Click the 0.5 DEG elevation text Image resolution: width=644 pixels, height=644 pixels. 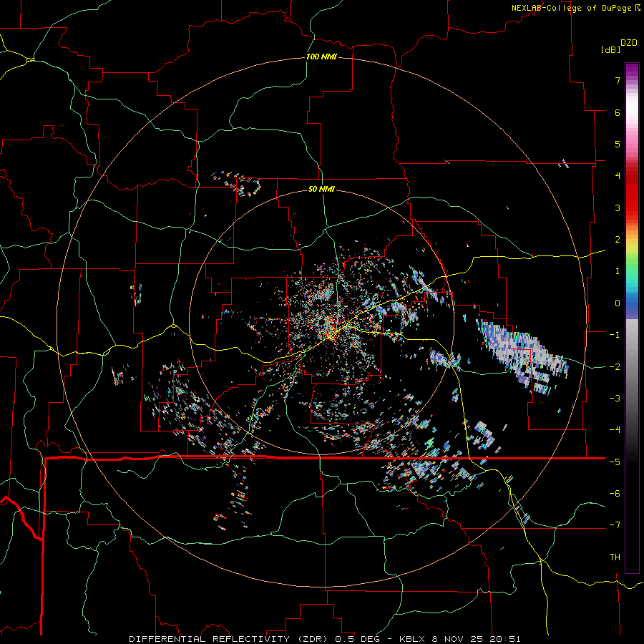click(x=357, y=639)
